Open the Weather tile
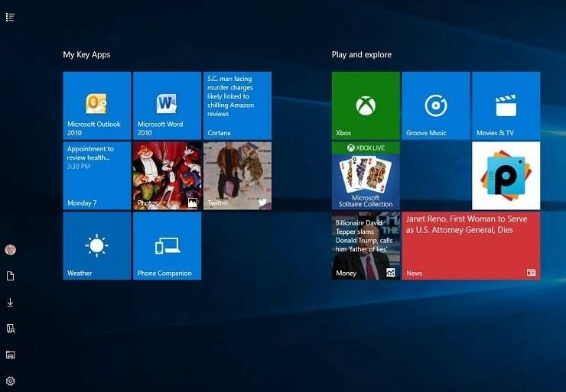The height and width of the screenshot is (392, 566). coord(96,246)
